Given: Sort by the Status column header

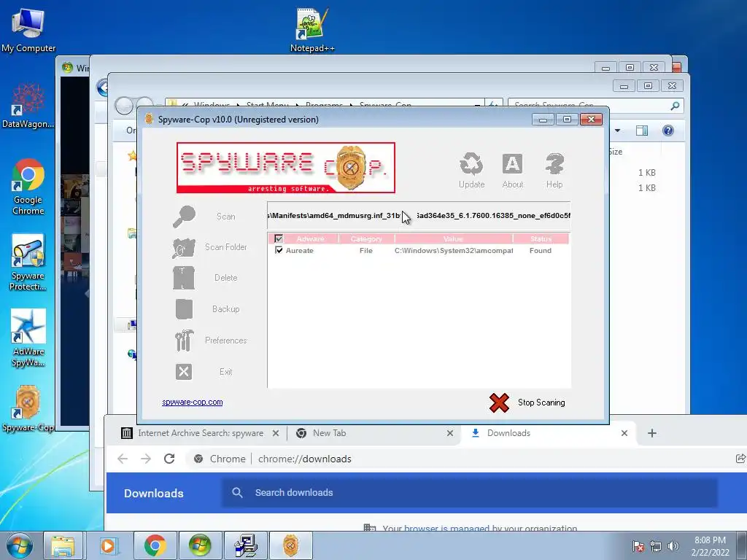Looking at the screenshot, I should (x=541, y=238).
